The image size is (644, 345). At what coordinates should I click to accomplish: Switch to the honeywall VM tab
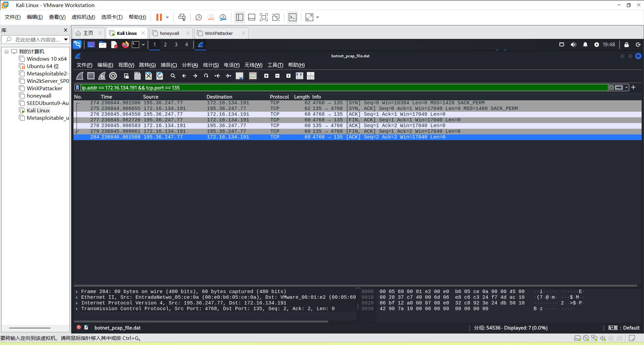pyautogui.click(x=169, y=33)
